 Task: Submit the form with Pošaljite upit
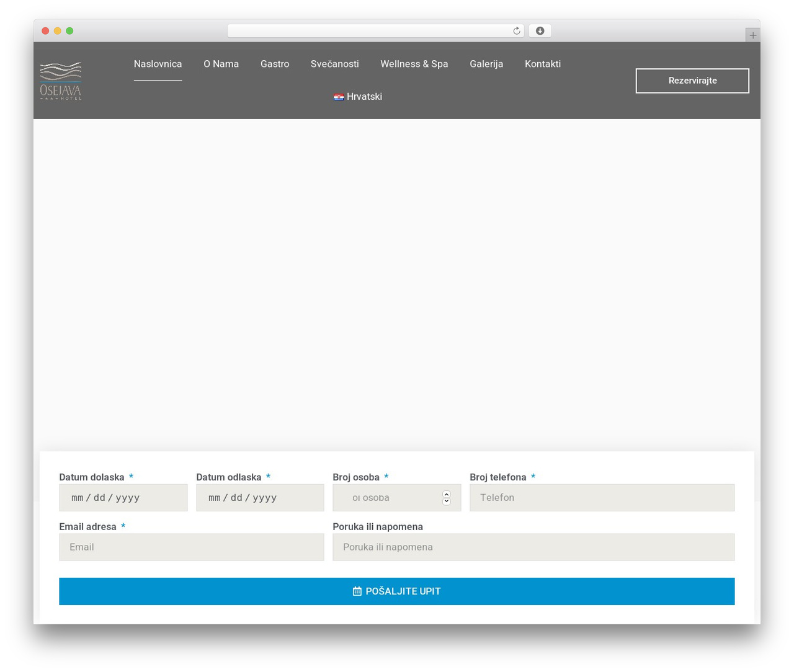tap(397, 591)
